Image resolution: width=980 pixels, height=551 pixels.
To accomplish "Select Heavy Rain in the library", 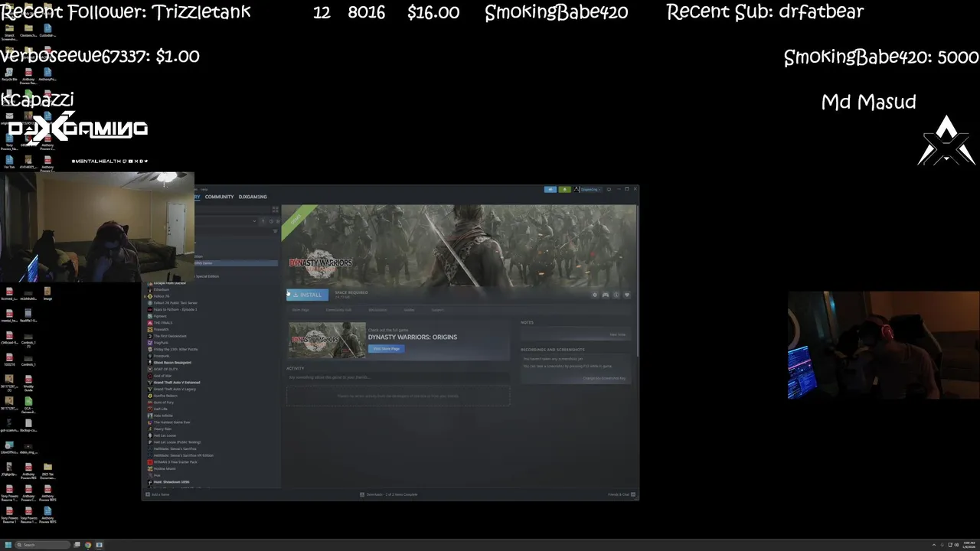I will [162, 429].
